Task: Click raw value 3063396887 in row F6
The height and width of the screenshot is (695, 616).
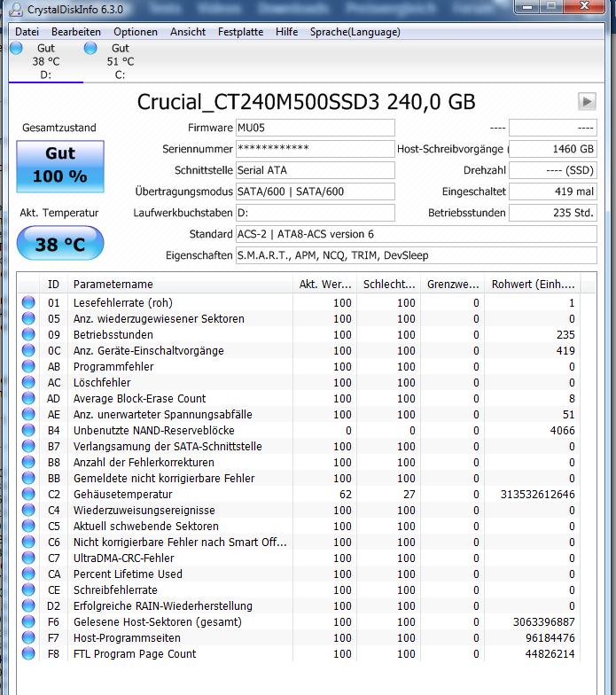Action: click(544, 622)
